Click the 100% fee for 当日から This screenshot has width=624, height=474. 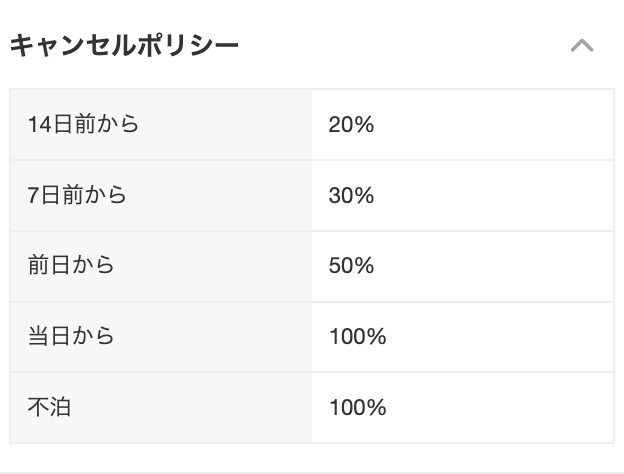357,337
